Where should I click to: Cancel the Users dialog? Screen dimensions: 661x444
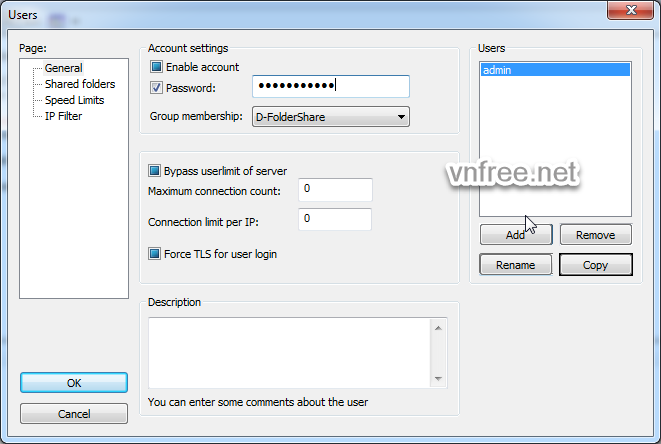click(74, 414)
